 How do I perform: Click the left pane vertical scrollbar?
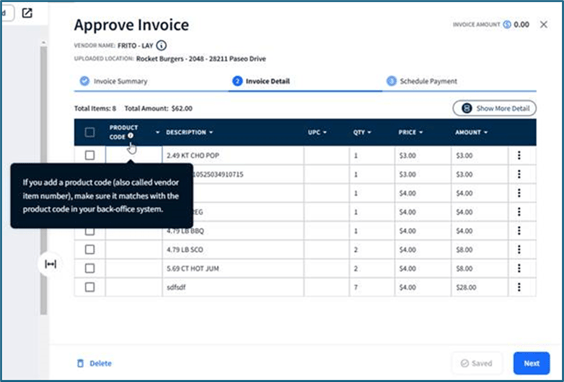(44, 180)
